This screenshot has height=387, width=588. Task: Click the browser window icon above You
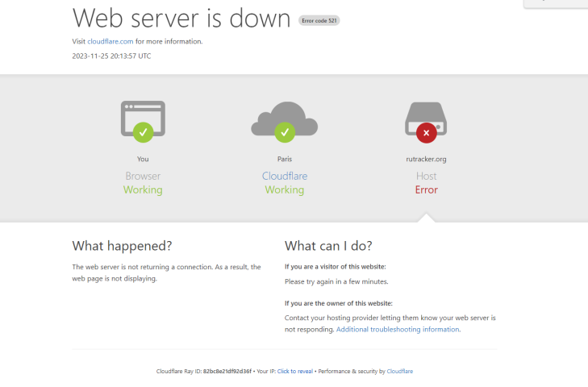pos(143,122)
